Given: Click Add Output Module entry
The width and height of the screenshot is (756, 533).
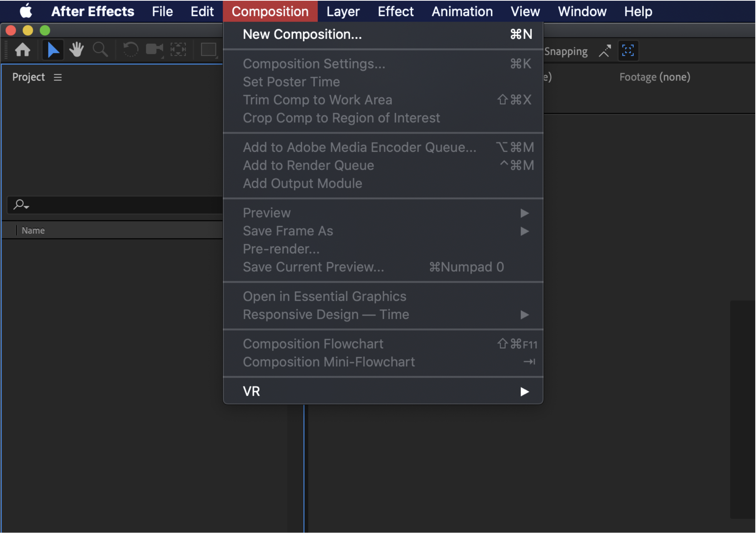Looking at the screenshot, I should pos(383,183).
